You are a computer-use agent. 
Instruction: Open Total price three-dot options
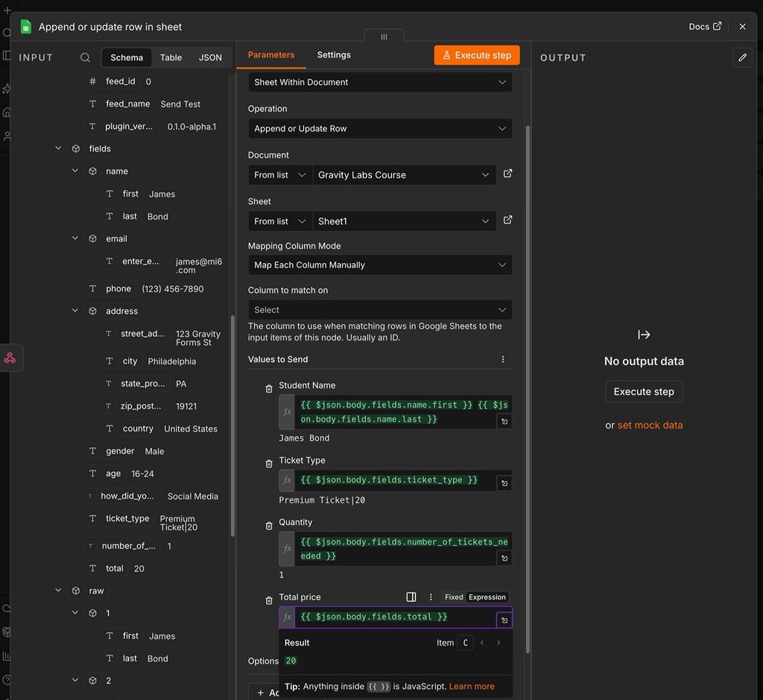(430, 597)
